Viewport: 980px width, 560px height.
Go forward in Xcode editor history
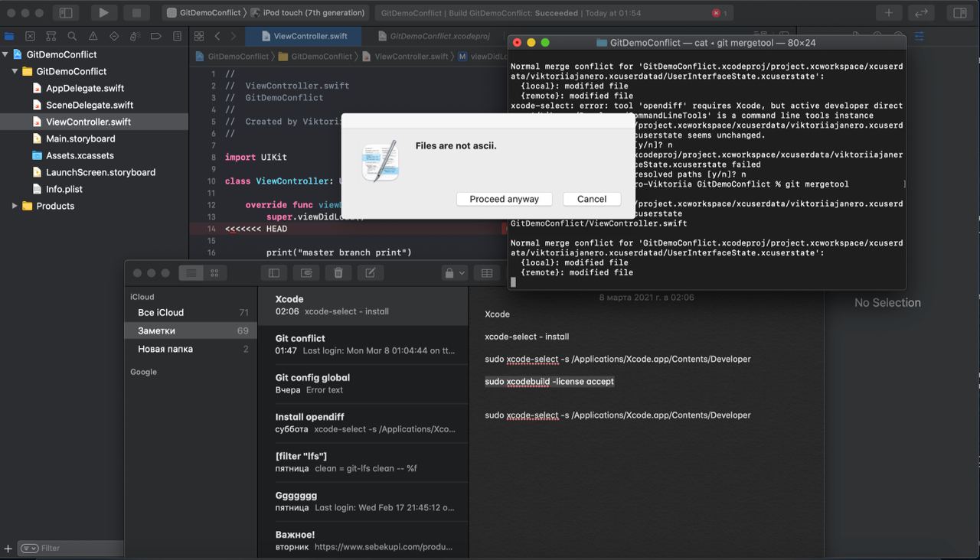point(234,36)
